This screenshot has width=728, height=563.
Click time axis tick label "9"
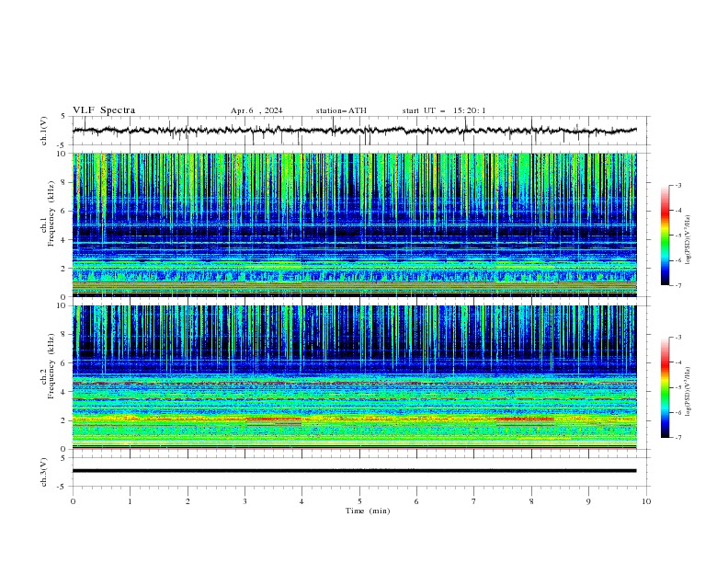pyautogui.click(x=588, y=501)
